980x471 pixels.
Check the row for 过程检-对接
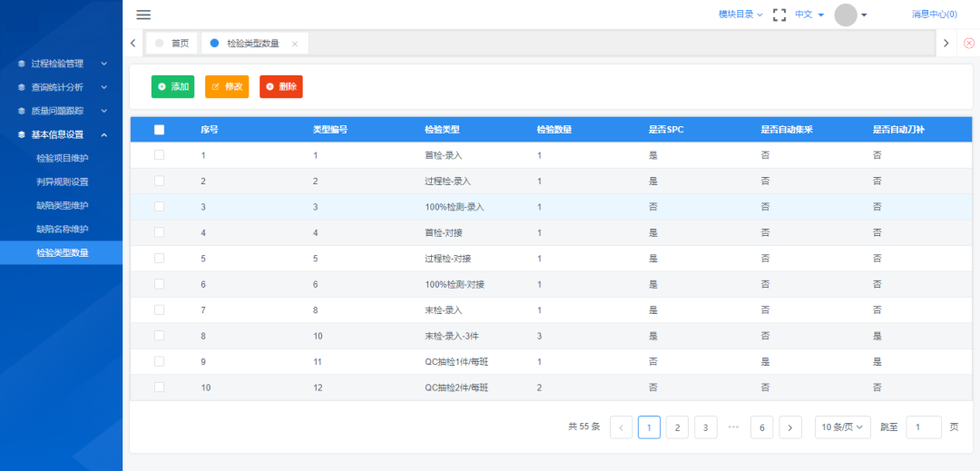coord(160,258)
